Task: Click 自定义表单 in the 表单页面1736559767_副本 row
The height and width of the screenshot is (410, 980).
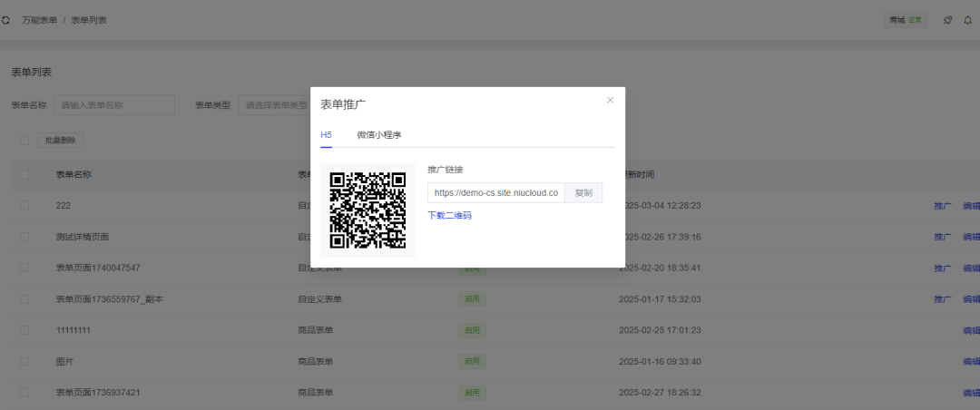Action: coord(320,299)
